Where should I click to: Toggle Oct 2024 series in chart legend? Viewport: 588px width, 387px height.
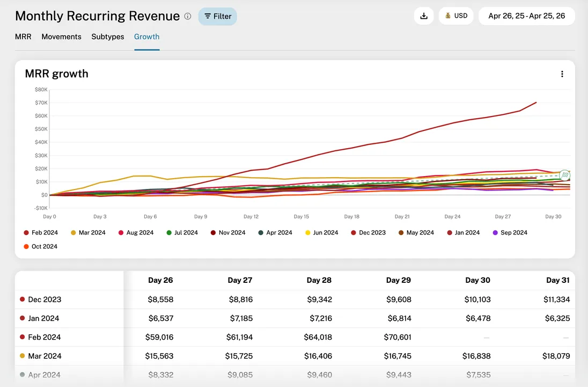tap(40, 246)
